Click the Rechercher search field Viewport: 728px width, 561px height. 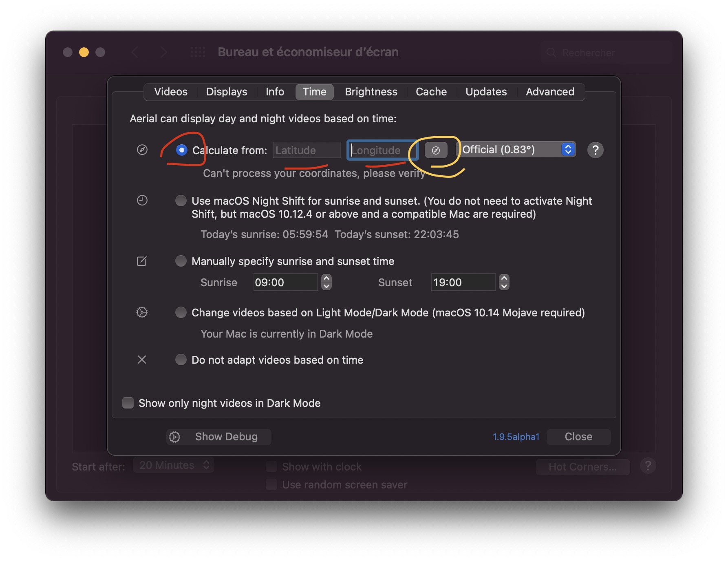(606, 53)
